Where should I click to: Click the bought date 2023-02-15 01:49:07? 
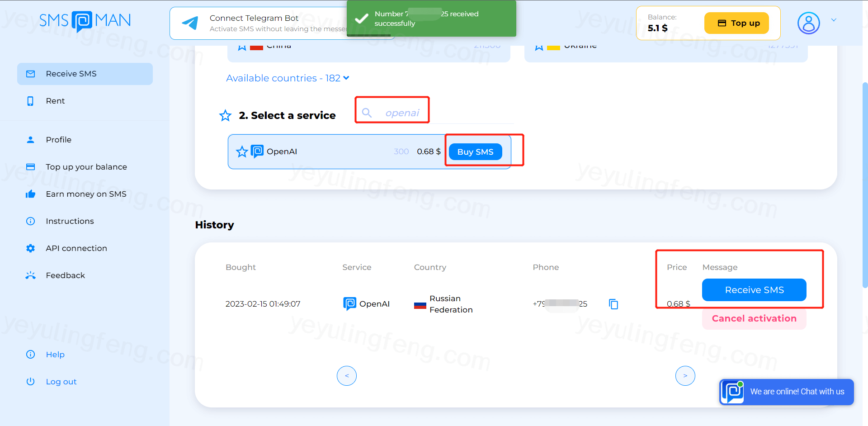click(x=263, y=304)
